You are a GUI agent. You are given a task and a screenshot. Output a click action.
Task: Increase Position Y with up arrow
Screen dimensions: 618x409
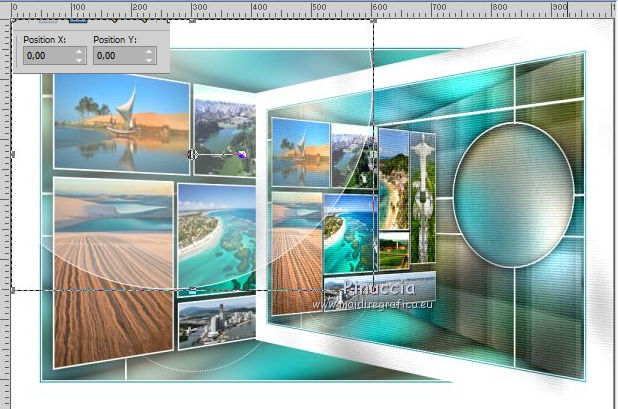pos(149,54)
